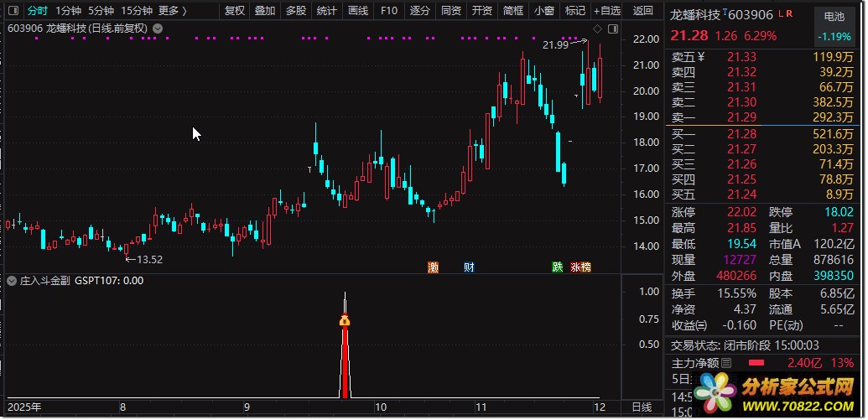Screen dimensions: 868x420
Task: Click the 内盘 value 398350
Action: [833, 276]
